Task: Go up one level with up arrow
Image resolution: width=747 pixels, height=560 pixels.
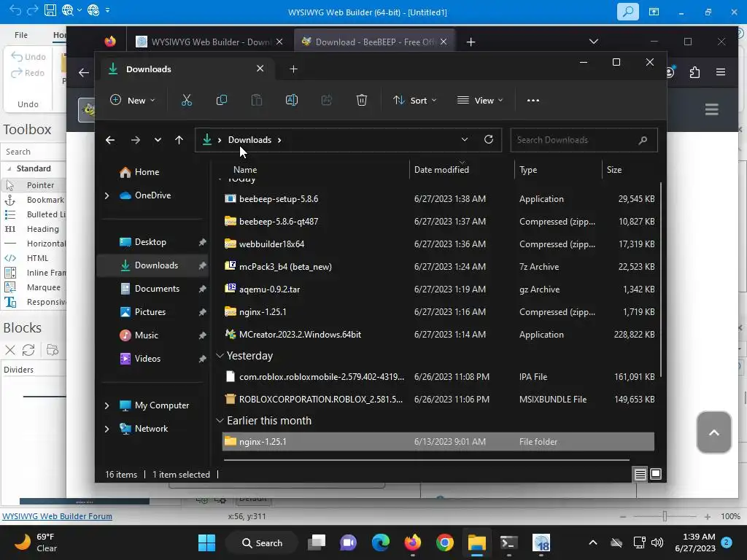Action: [x=179, y=140]
